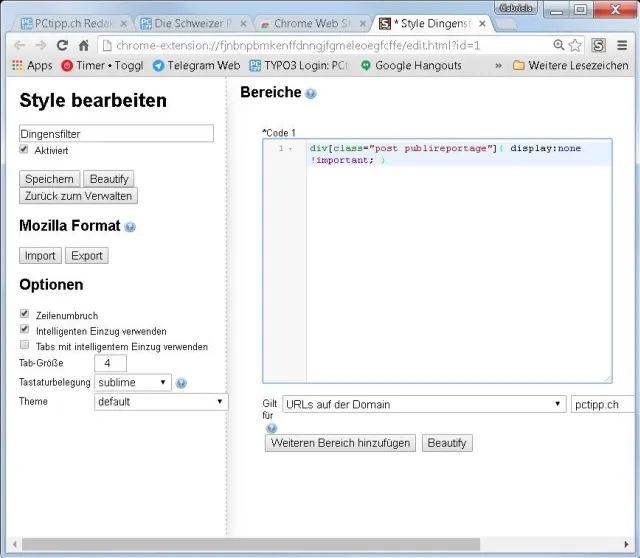Open the Chrome hamburger menu
The width and height of the screenshot is (640, 558).
(x=623, y=45)
